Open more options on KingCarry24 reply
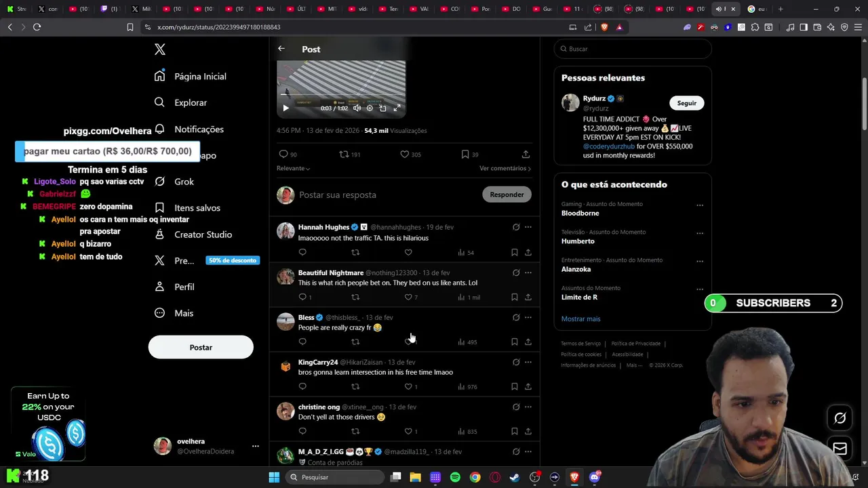The width and height of the screenshot is (868, 488). pyautogui.click(x=528, y=362)
